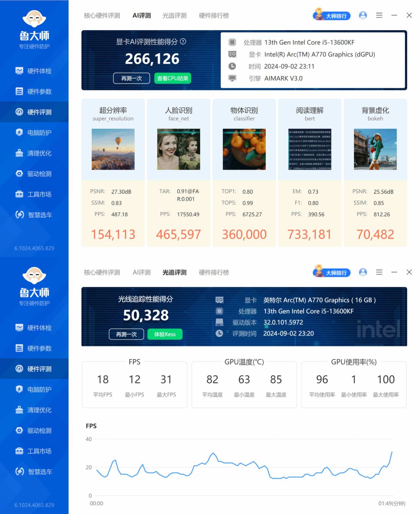420x514 pixels.
Task: Switch to 核心硬件评测 tab in bottom window
Action: pyautogui.click(x=102, y=272)
